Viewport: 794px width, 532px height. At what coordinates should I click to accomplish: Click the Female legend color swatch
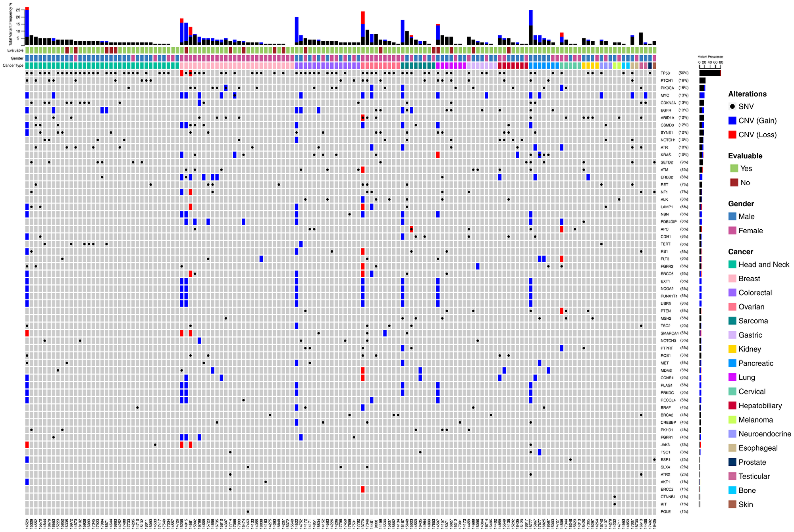[x=734, y=230]
